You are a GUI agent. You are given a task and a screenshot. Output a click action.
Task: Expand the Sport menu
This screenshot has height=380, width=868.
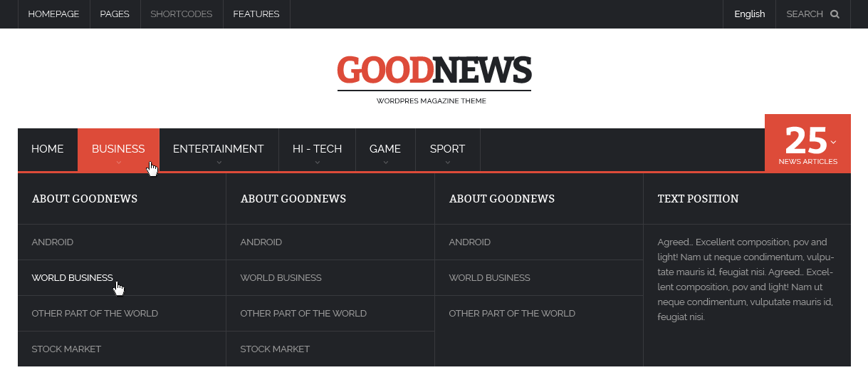pos(447,149)
